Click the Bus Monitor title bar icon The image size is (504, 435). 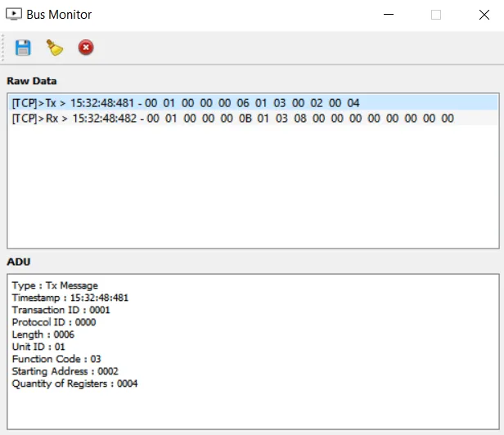[14, 15]
